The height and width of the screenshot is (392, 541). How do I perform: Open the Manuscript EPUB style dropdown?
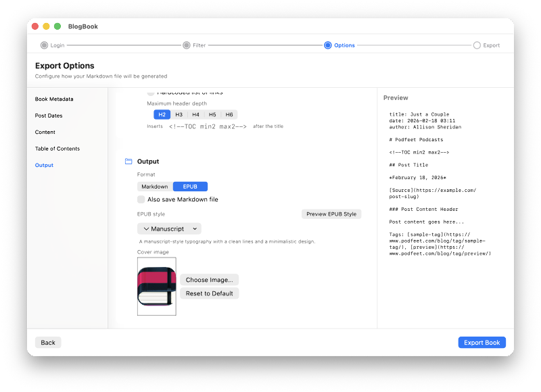(169, 228)
